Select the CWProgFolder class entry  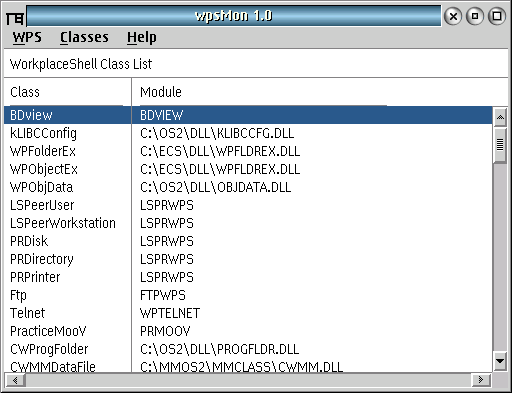[x=49, y=349]
